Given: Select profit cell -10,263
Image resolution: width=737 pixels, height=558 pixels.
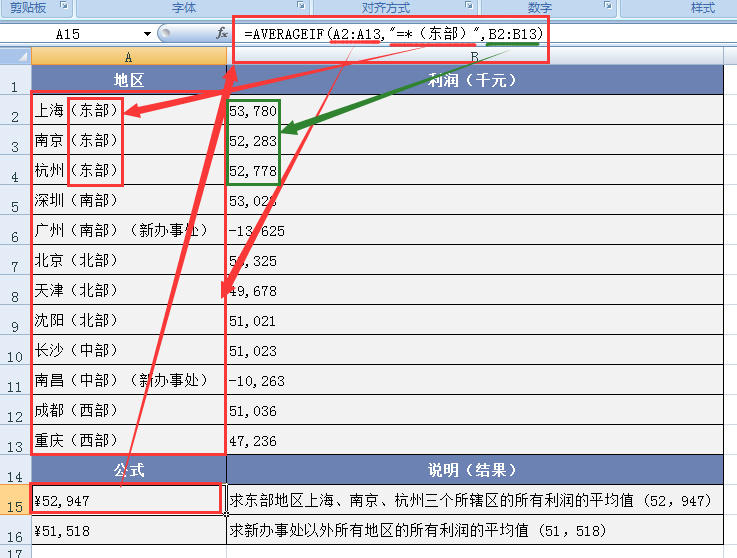Looking at the screenshot, I should [475, 380].
